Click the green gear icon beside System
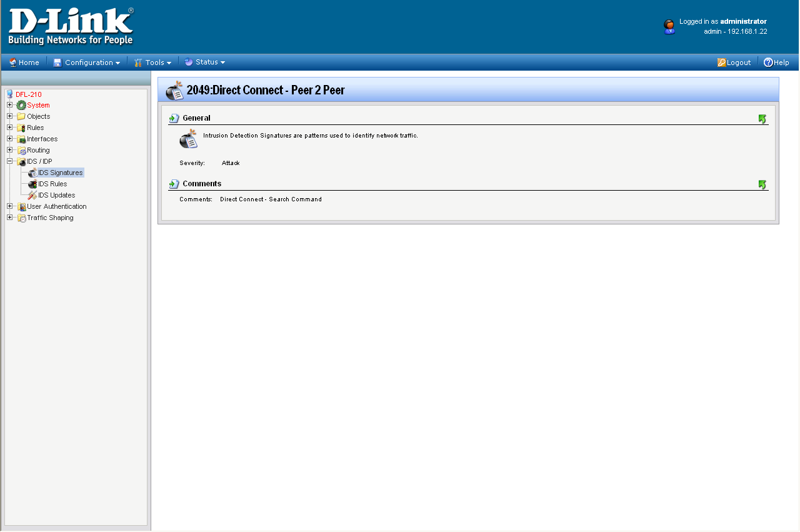The height and width of the screenshot is (532, 800). (x=21, y=105)
